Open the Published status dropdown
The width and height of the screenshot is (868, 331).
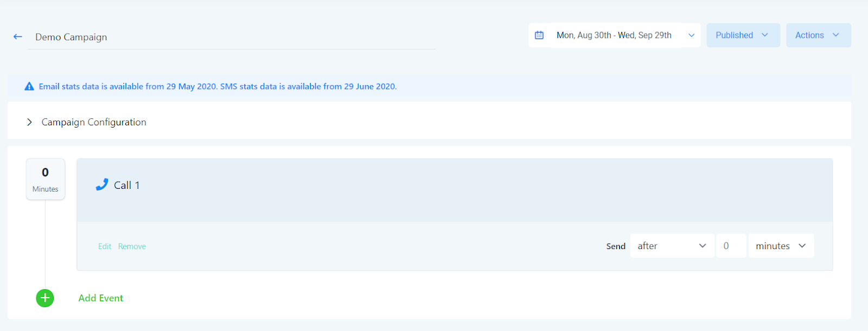coord(743,35)
